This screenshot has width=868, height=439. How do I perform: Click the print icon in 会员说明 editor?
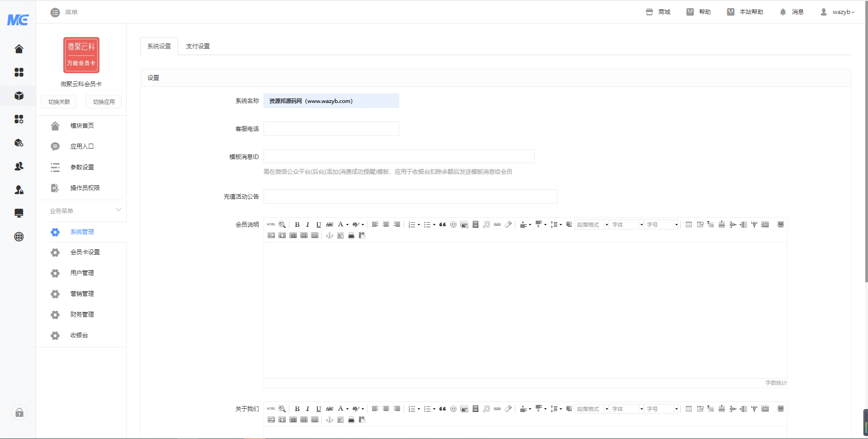[x=351, y=235]
